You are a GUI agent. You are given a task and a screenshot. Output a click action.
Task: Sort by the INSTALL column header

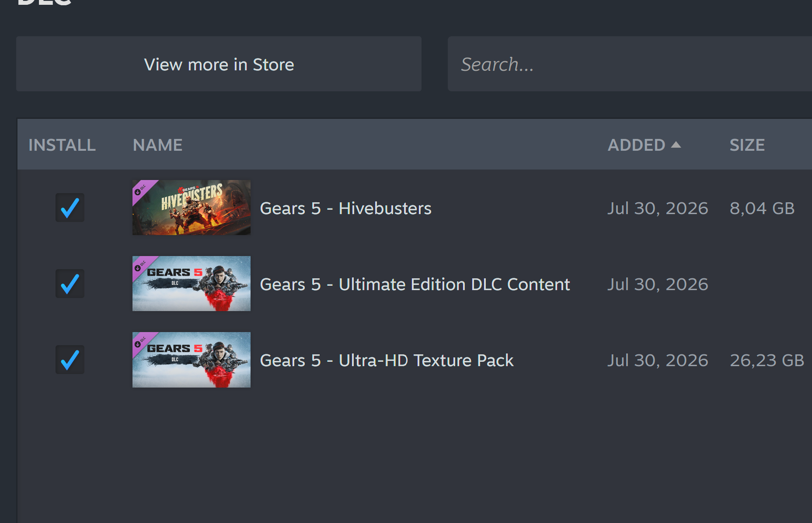[x=62, y=145]
